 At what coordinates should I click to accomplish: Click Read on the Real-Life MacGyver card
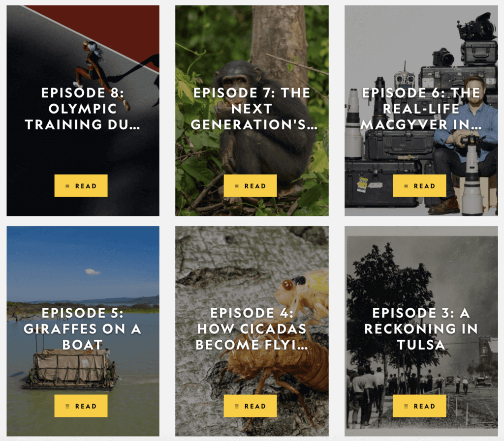tap(419, 186)
